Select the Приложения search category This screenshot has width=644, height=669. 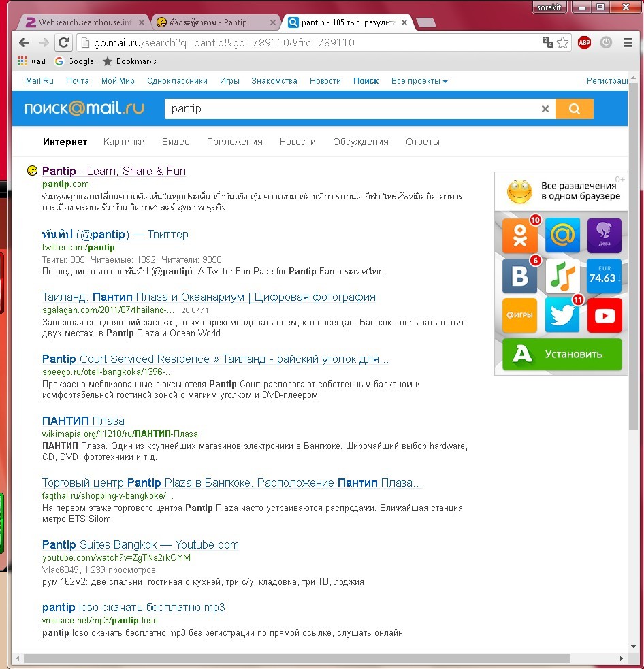235,142
